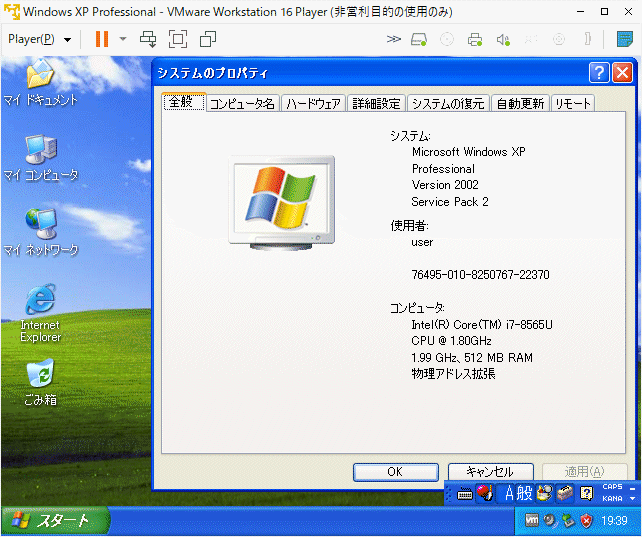This screenshot has width=642, height=537.
Task: Click the Intel(R) Core(TM) i7-8565U text
Action: pyautogui.click(x=482, y=325)
